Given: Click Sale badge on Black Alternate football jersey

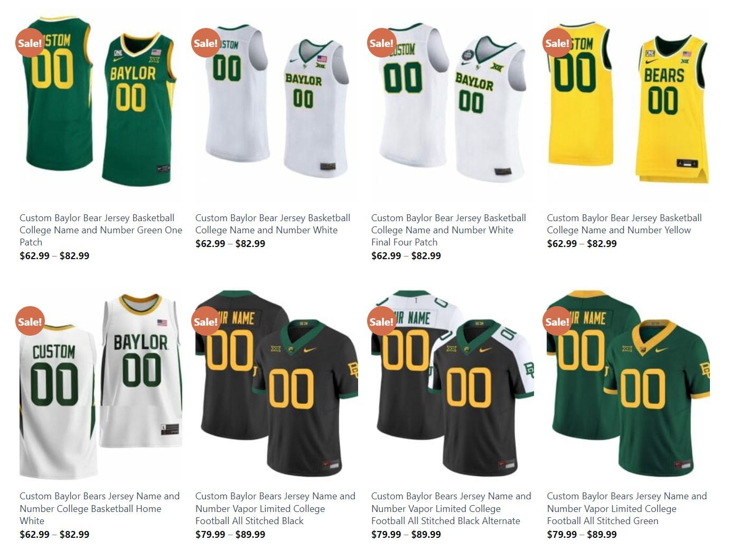Looking at the screenshot, I should [381, 321].
